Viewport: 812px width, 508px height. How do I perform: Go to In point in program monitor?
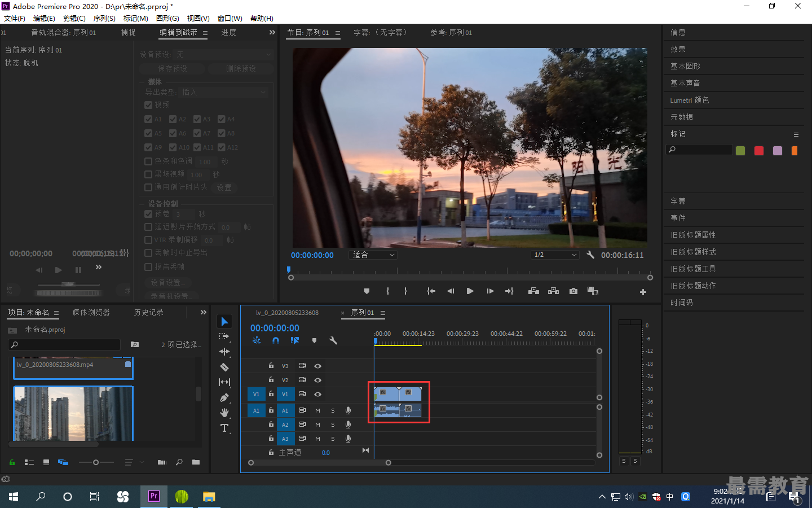pos(431,291)
